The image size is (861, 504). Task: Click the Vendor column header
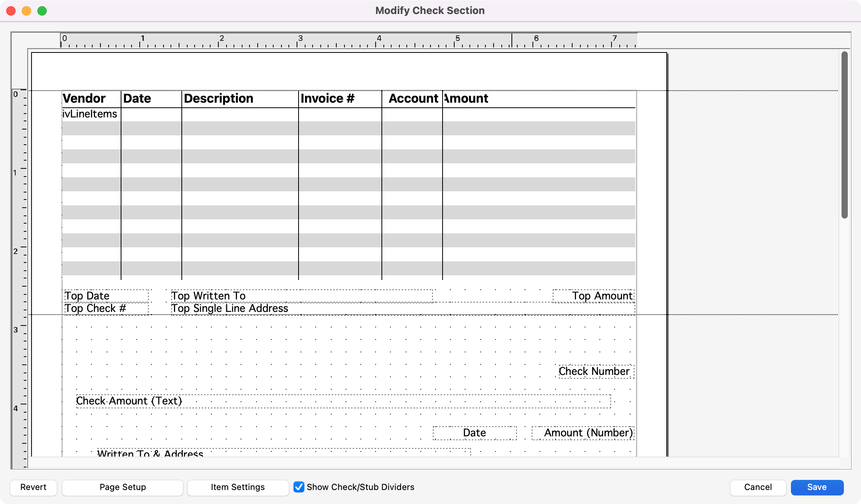pos(84,98)
